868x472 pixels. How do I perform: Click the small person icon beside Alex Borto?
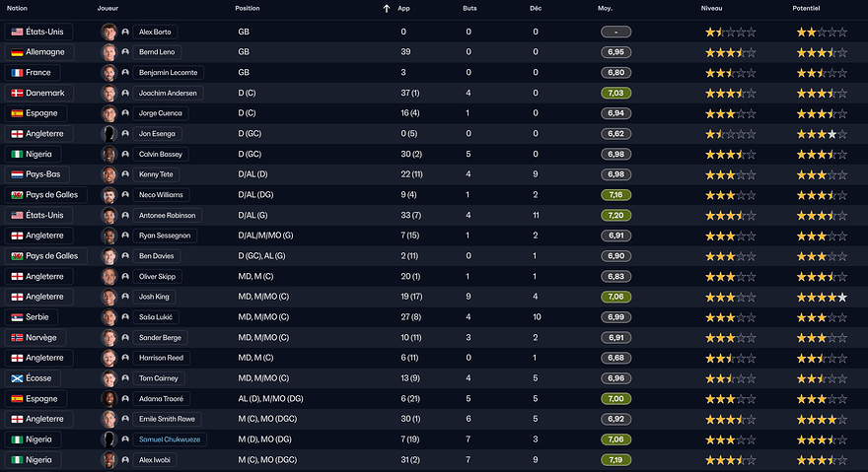pyautogui.click(x=125, y=32)
